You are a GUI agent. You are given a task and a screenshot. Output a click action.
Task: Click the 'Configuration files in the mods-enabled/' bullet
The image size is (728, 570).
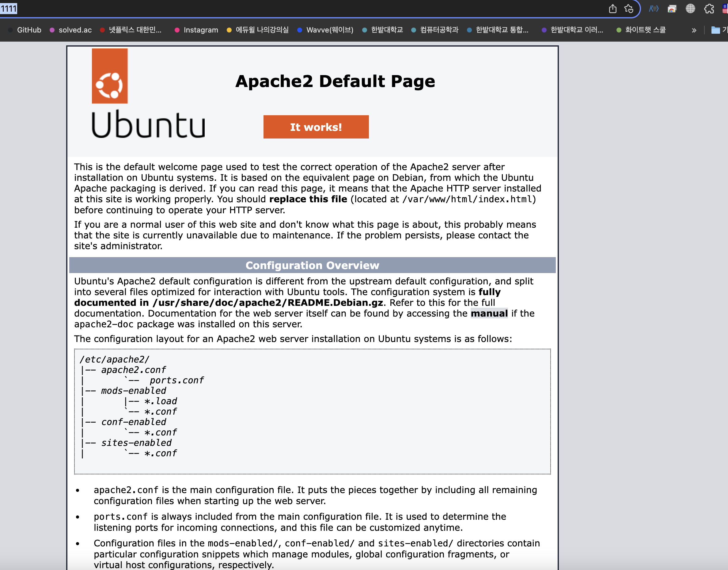pos(317,554)
